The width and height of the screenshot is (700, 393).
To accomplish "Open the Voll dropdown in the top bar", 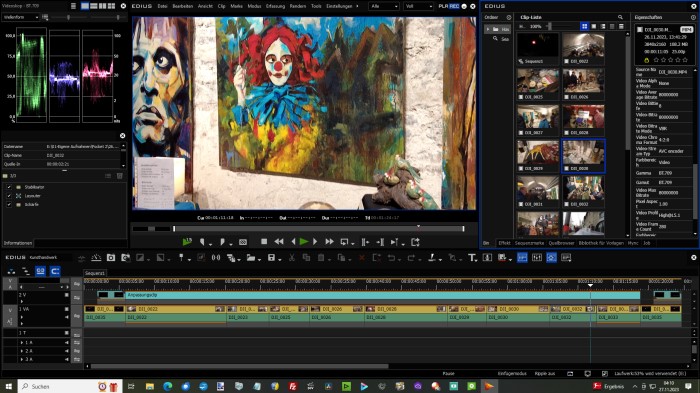I will point(418,6).
